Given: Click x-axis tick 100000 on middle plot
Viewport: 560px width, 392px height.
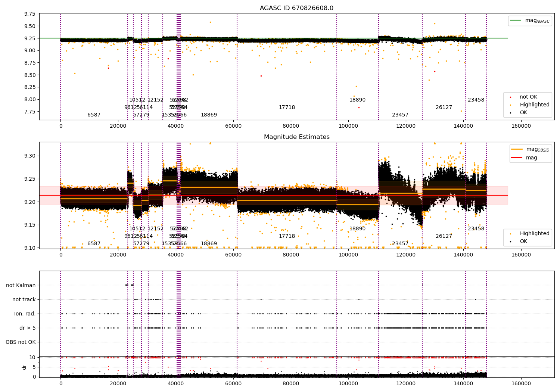Looking at the screenshot, I should 348,255.
